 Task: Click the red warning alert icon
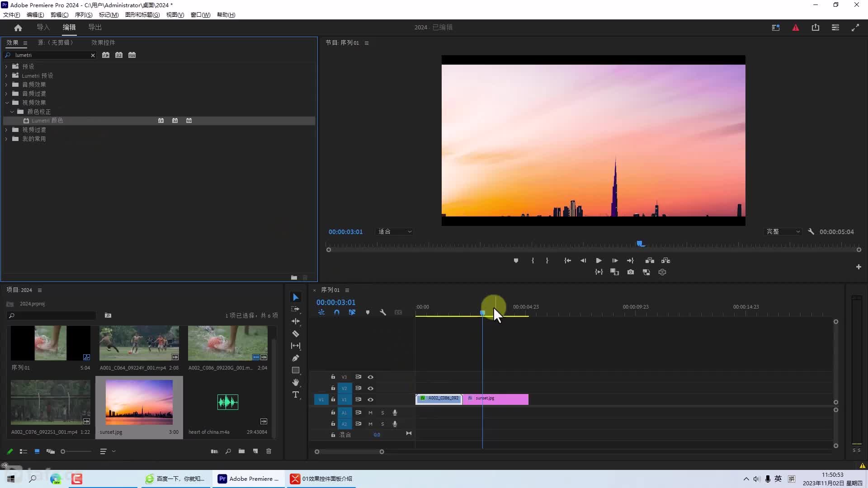[796, 28]
